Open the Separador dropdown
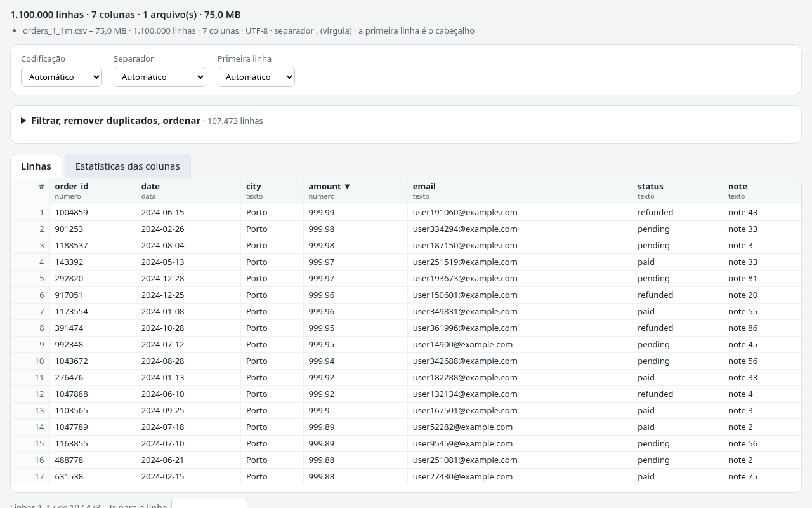The width and height of the screenshot is (812, 508). pyautogui.click(x=160, y=77)
